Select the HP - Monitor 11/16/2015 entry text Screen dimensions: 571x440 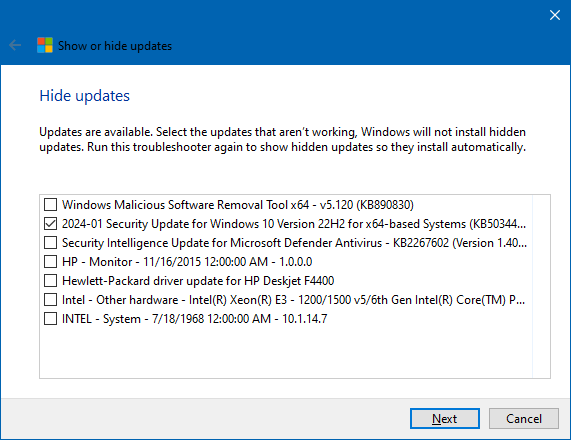tap(187, 262)
